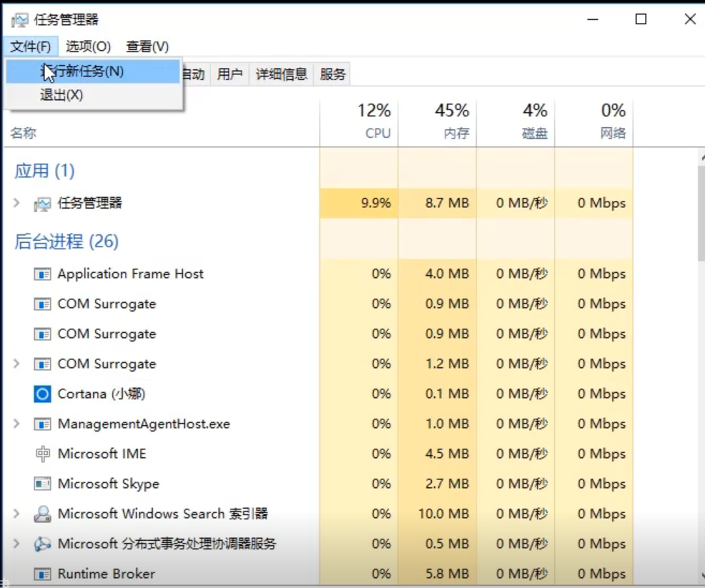Click the Microsoft 分布式事务处理协调器服务 icon

click(42, 544)
